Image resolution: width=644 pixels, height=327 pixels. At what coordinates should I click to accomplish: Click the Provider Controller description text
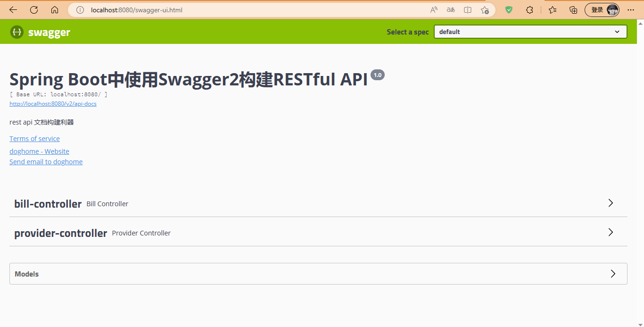(141, 233)
